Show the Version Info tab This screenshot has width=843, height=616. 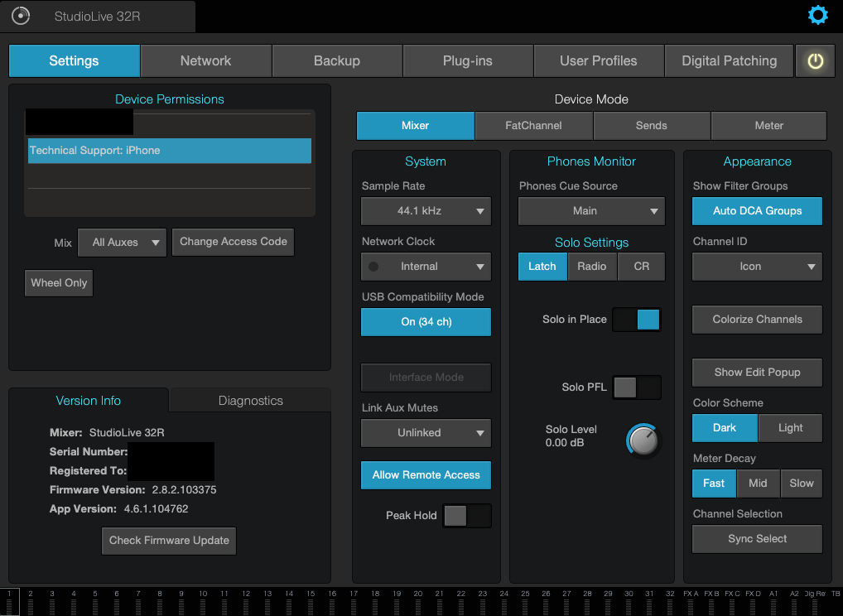88,401
